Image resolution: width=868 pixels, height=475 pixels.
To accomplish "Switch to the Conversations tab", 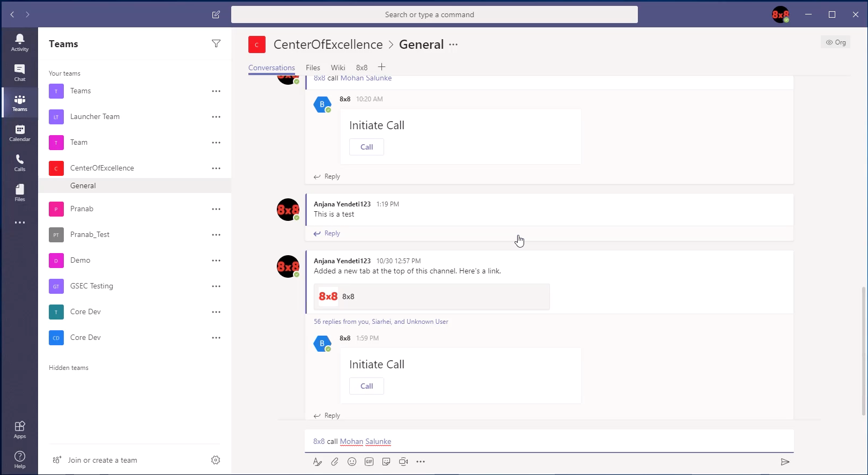I will click(x=271, y=68).
